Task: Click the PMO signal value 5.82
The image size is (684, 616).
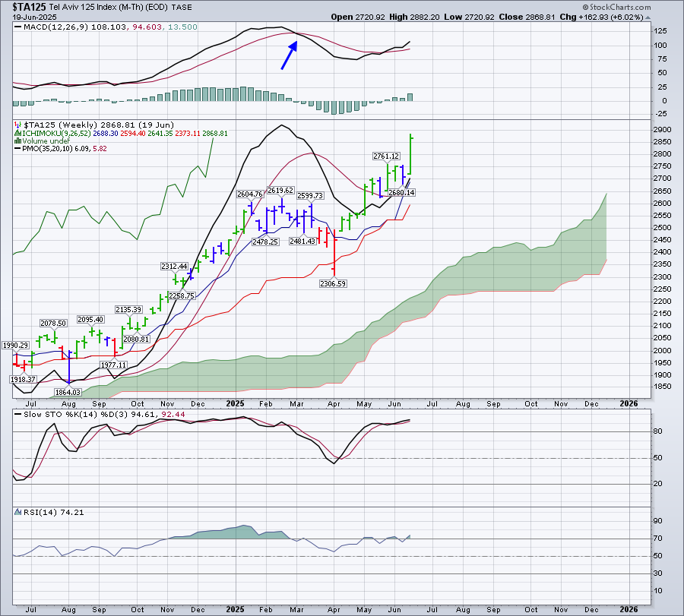Action: [x=100, y=149]
